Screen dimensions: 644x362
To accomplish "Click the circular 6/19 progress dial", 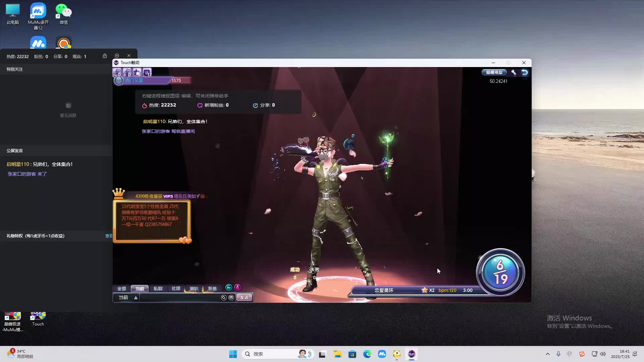I will pos(500,272).
